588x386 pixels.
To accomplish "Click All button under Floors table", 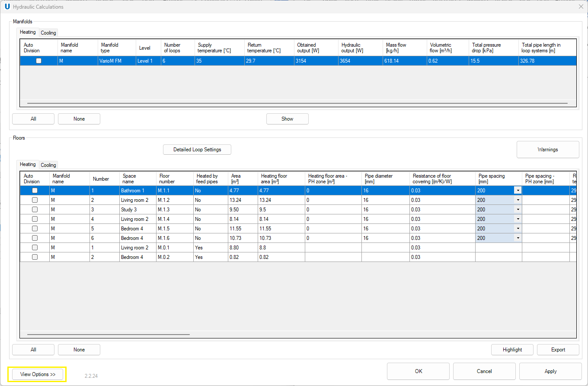I will point(33,350).
